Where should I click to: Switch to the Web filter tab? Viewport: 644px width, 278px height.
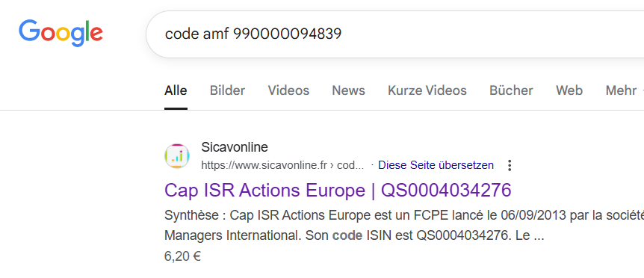pos(569,90)
